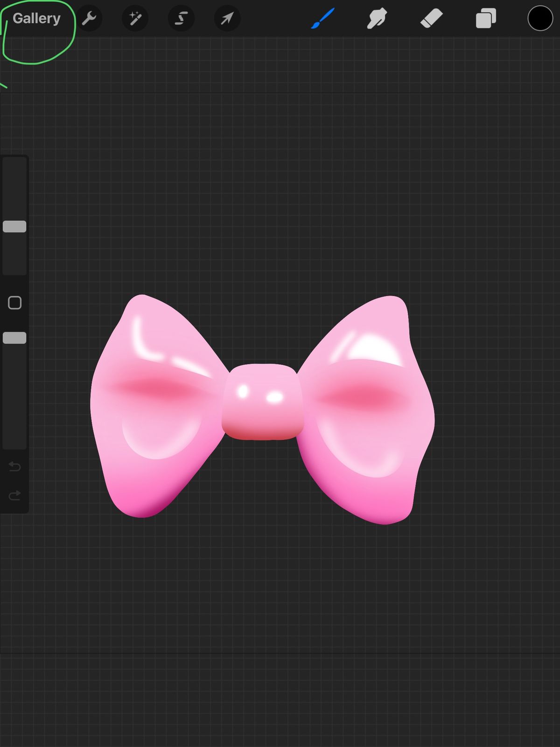Tap the square Modify button in sidebar
This screenshot has height=747, width=560.
pos(14,303)
